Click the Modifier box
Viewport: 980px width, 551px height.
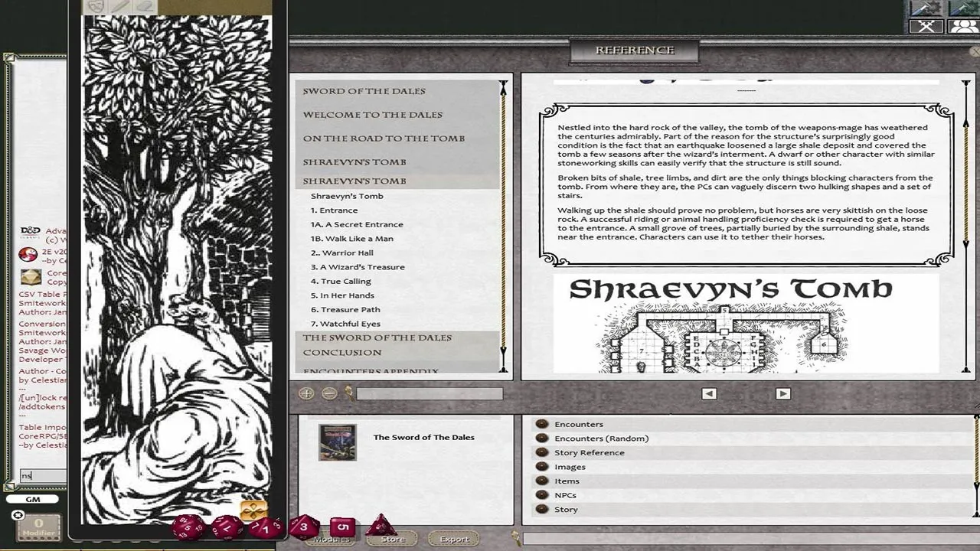click(38, 527)
